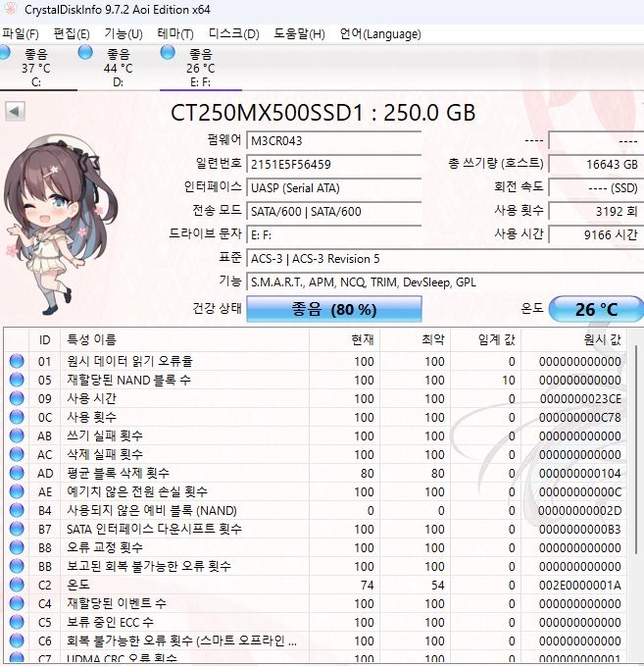644x666 pixels.
Task: Select the C: drive tab at 37 °C
Action: tap(36, 67)
